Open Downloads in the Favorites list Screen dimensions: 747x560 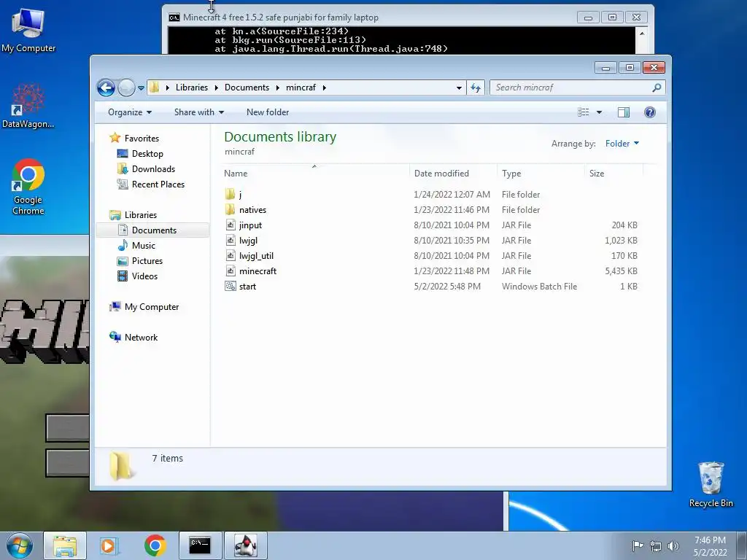(x=153, y=169)
